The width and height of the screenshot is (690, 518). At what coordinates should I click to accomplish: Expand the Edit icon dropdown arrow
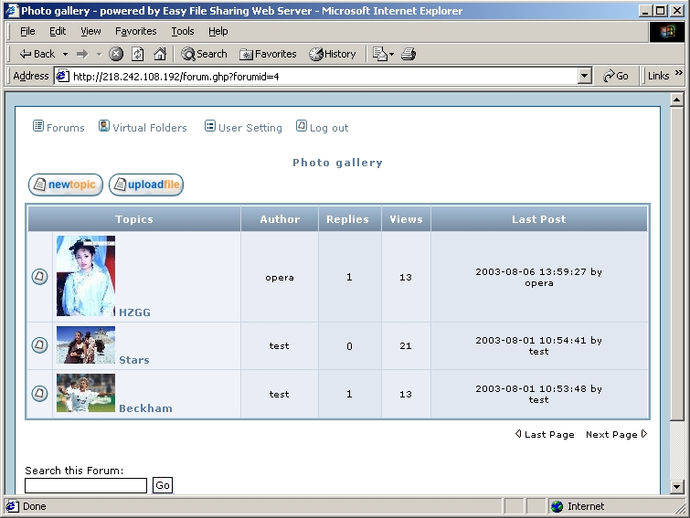[392, 54]
